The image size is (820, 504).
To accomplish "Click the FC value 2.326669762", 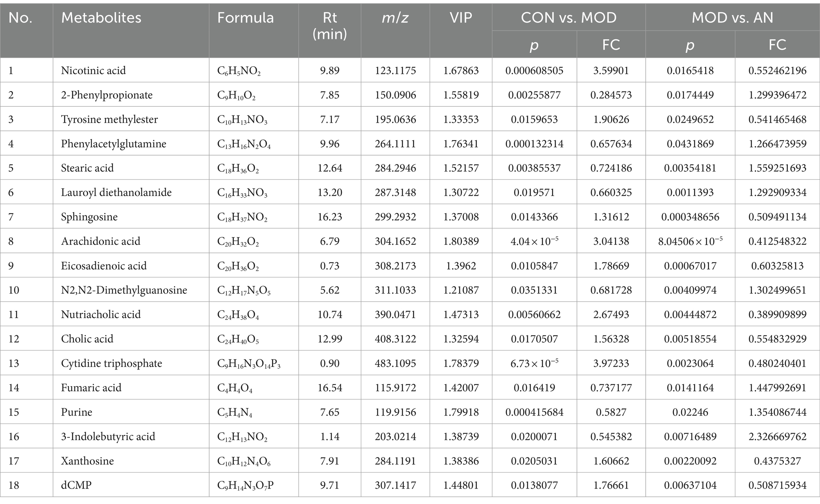I will (x=777, y=437).
